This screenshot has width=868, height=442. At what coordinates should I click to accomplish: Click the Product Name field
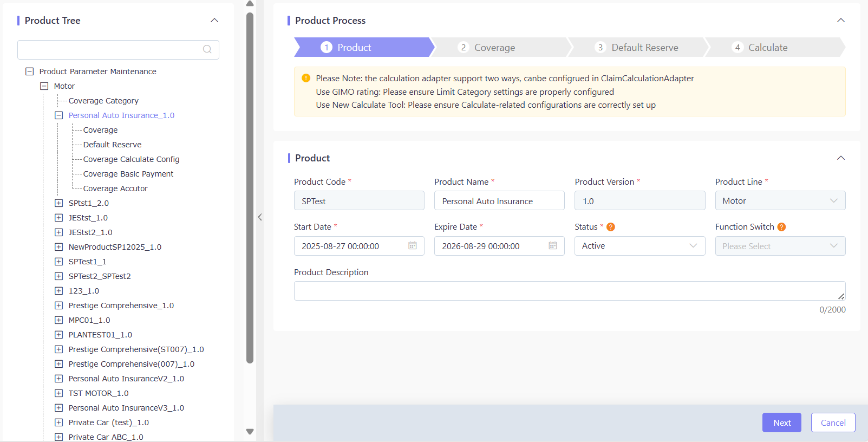click(x=499, y=200)
